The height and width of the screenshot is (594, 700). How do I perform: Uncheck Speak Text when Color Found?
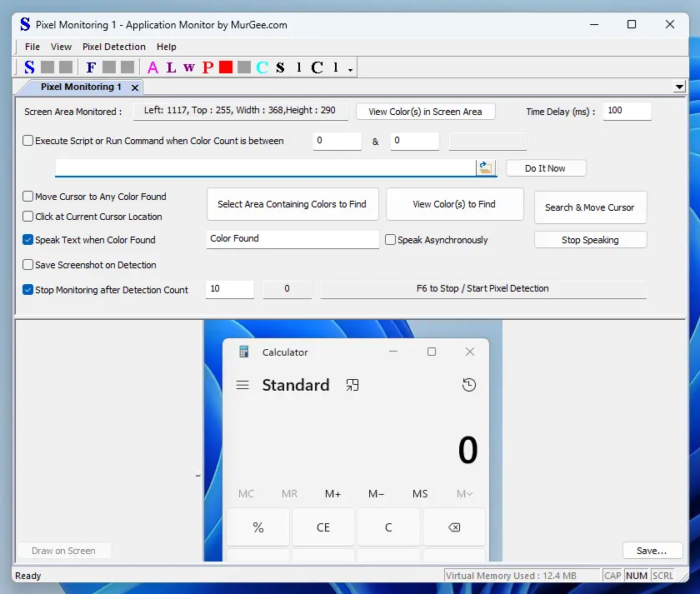click(x=27, y=240)
